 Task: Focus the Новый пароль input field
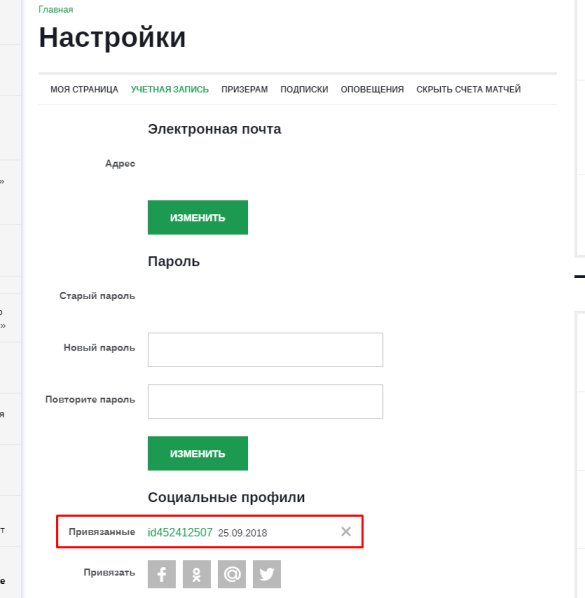[x=265, y=350]
